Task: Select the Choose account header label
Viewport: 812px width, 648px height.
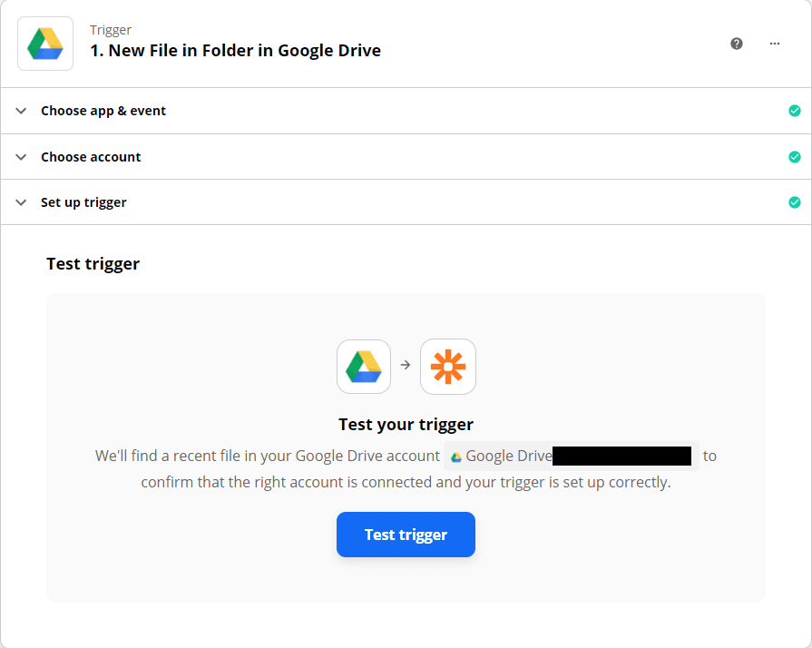Action: (90, 156)
